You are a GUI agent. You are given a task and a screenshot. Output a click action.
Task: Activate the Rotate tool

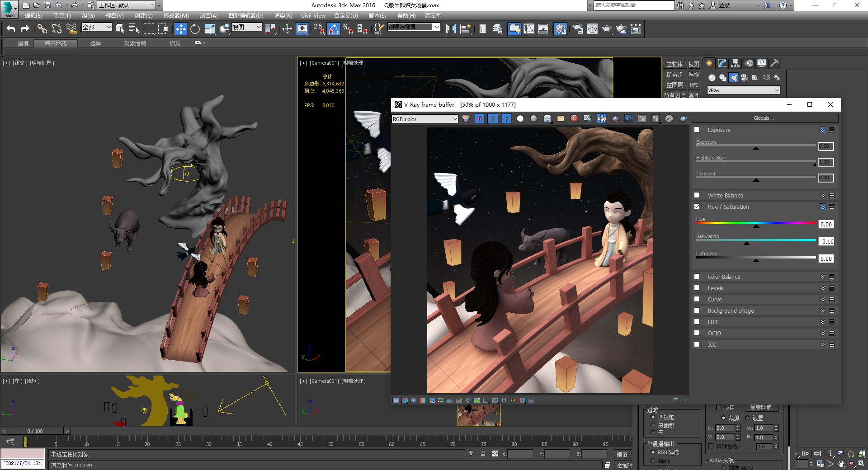click(195, 29)
